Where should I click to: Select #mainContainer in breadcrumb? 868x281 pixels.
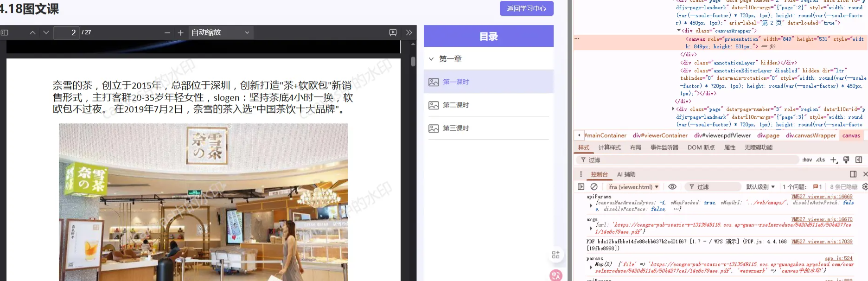(x=606, y=135)
